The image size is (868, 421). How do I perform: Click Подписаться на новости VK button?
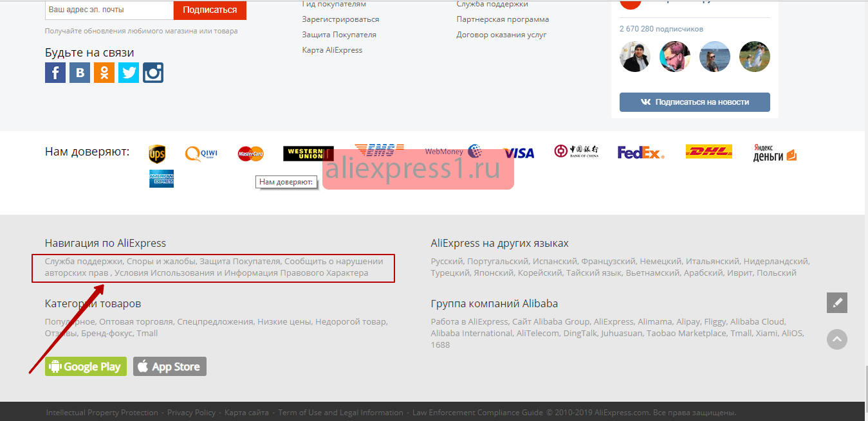[x=695, y=102]
